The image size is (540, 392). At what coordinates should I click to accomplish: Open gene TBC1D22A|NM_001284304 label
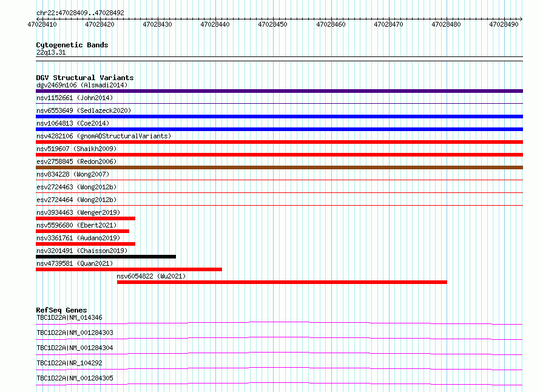(x=75, y=348)
